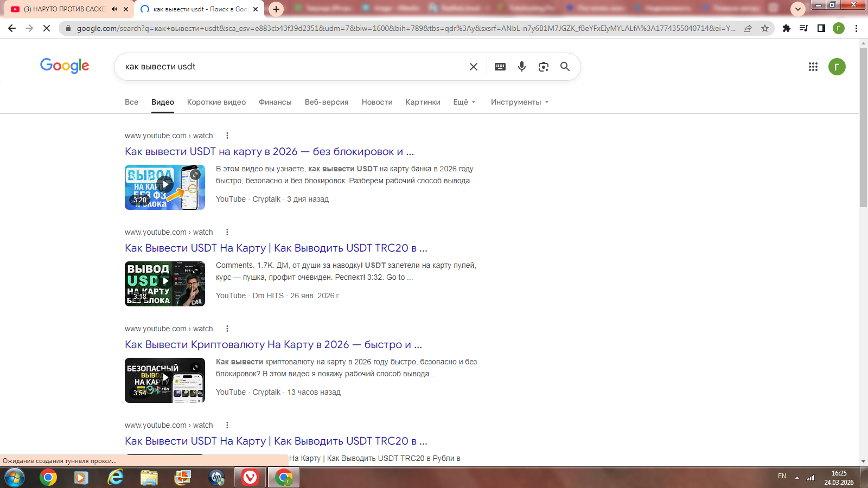Click the vertical page scrollbar thumb

click(x=863, y=127)
